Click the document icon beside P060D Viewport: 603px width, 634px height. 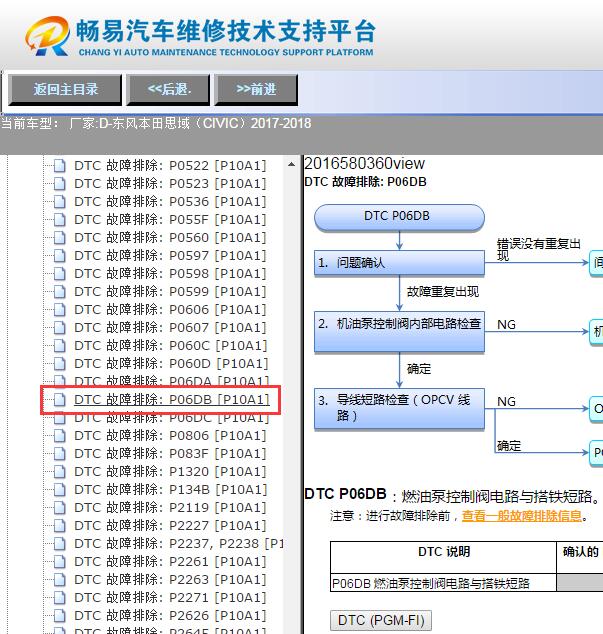[x=59, y=363]
